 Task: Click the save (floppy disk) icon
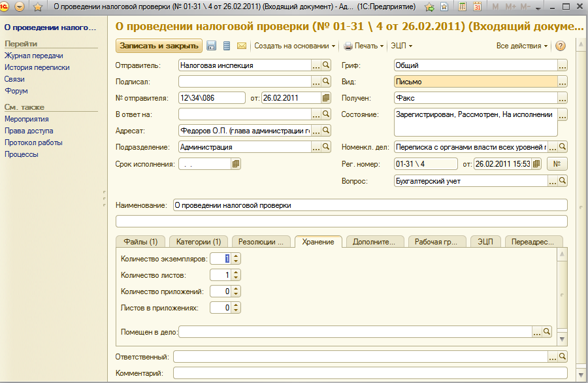212,46
